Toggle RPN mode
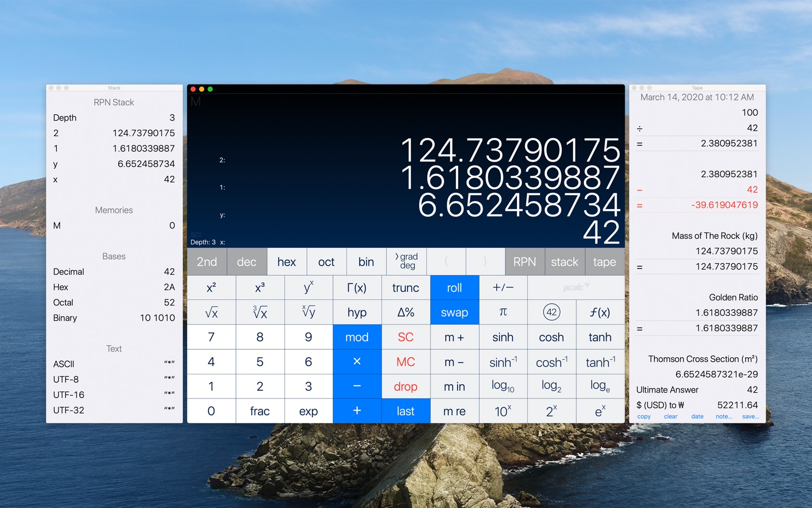The image size is (812, 508). [524, 262]
